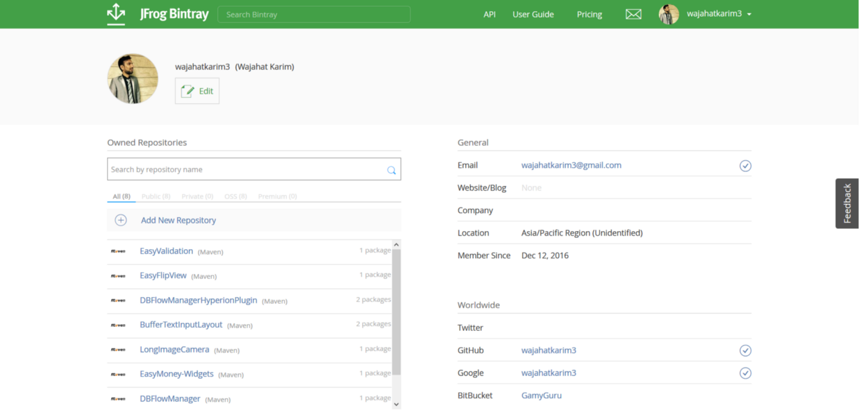Click Maven icon beside DBFlowManagerHyperionPlugin
This screenshot has height=410, width=868.
pos(119,300)
